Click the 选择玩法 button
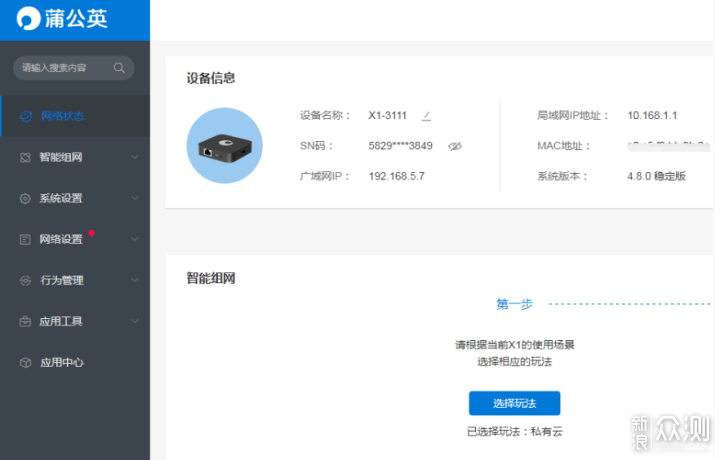This screenshot has width=720, height=460. [x=514, y=403]
